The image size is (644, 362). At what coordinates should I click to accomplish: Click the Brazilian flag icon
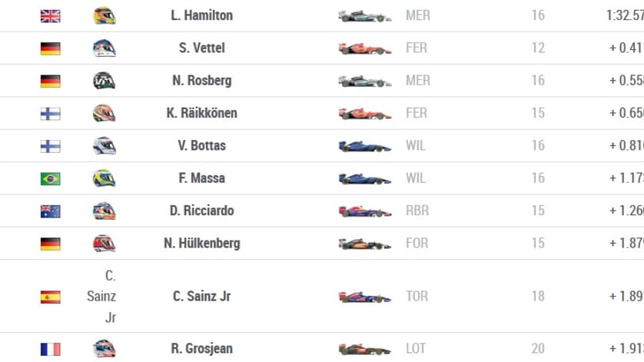click(x=51, y=179)
